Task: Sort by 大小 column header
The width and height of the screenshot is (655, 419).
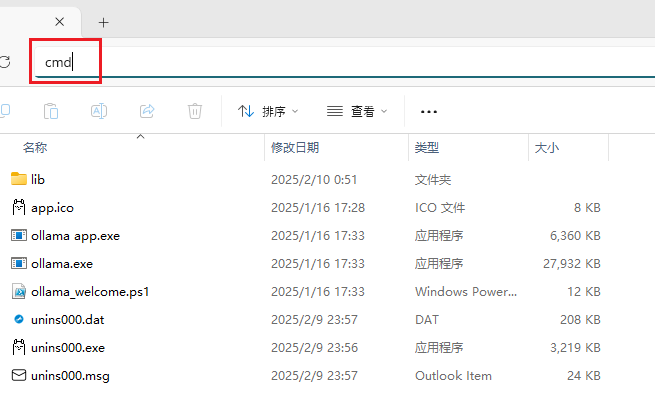Action: [546, 147]
